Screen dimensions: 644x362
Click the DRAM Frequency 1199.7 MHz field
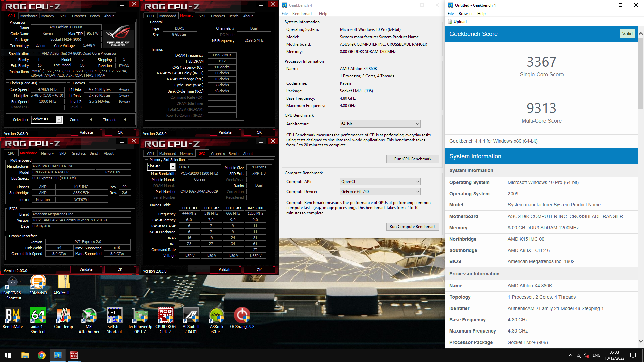click(x=222, y=55)
